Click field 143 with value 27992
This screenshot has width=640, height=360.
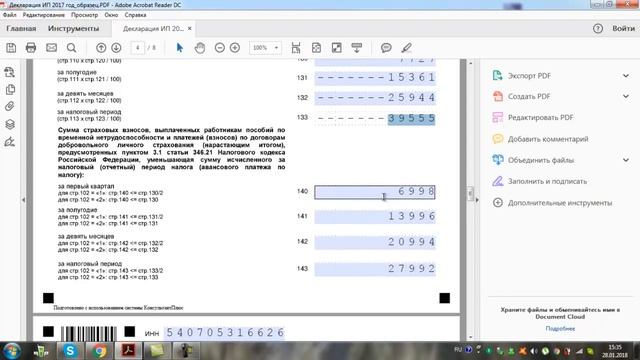(x=375, y=269)
